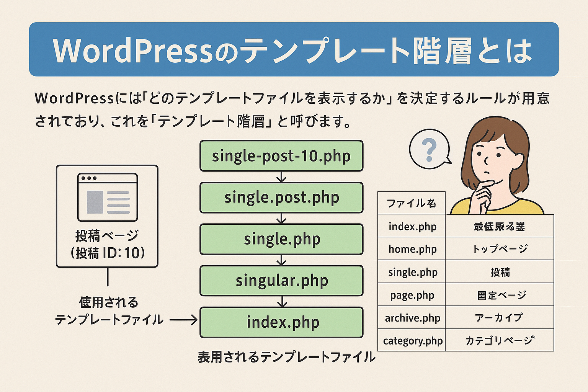Click the caption 表用されるテンプレートファイル
The width and height of the screenshot is (588, 392).
[x=286, y=357]
